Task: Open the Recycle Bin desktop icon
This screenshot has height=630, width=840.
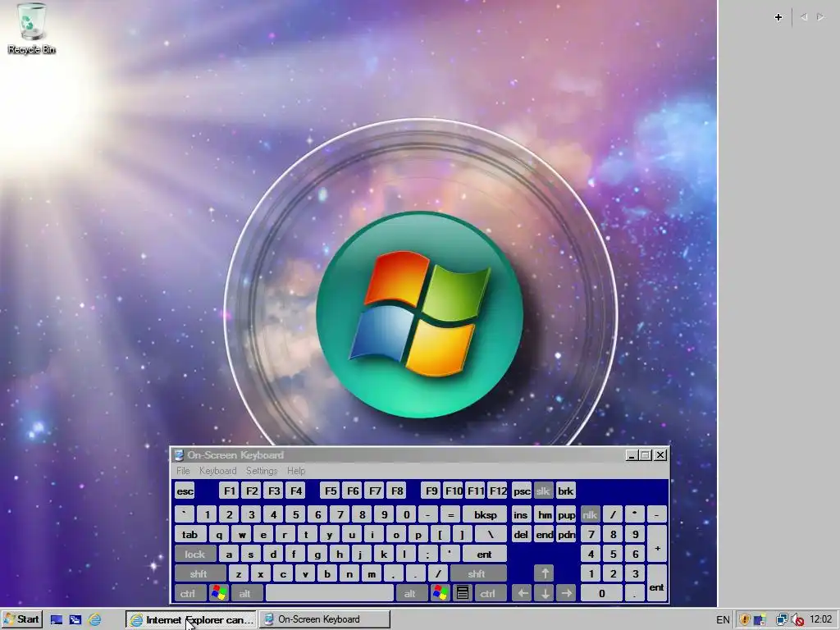Action: 32,29
